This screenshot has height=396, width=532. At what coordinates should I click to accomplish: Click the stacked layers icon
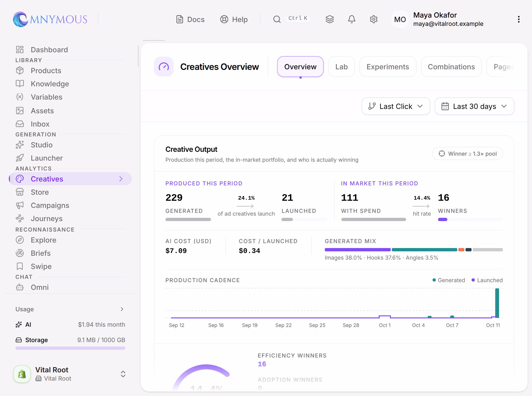coord(329,19)
